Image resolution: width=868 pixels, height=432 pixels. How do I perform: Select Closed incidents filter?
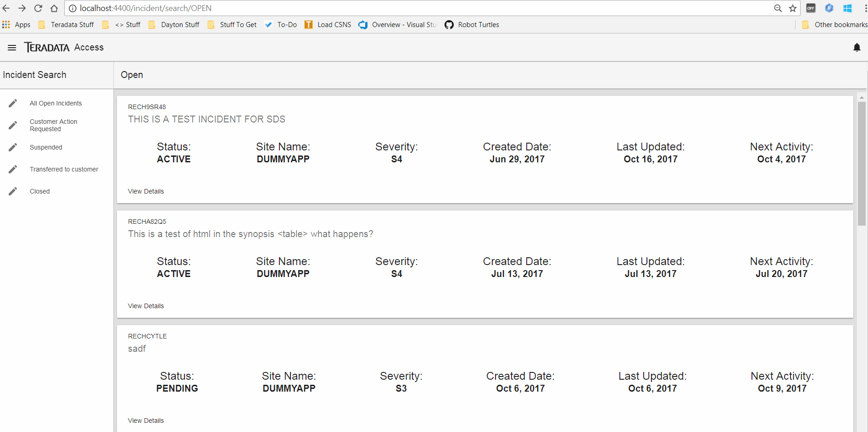point(40,191)
